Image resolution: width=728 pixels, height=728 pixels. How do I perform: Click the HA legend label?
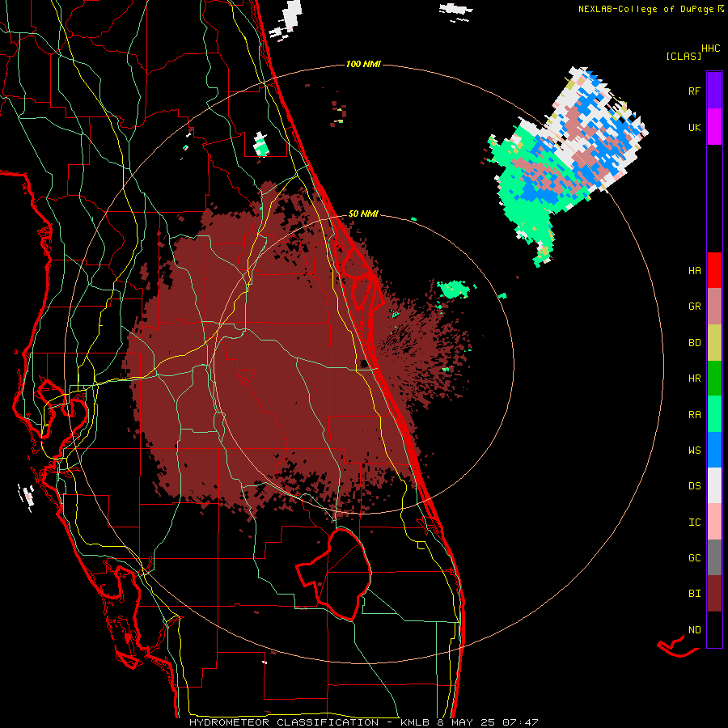click(x=694, y=271)
